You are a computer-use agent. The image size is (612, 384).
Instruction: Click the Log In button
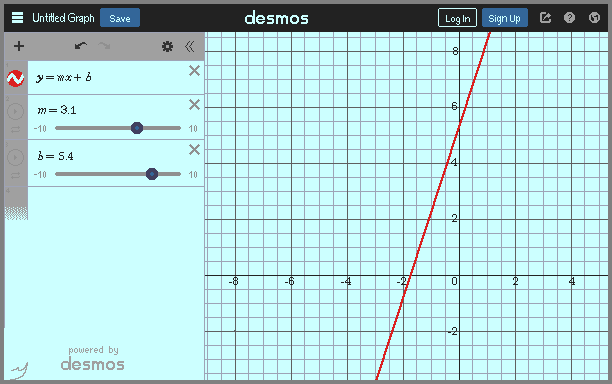(x=457, y=18)
